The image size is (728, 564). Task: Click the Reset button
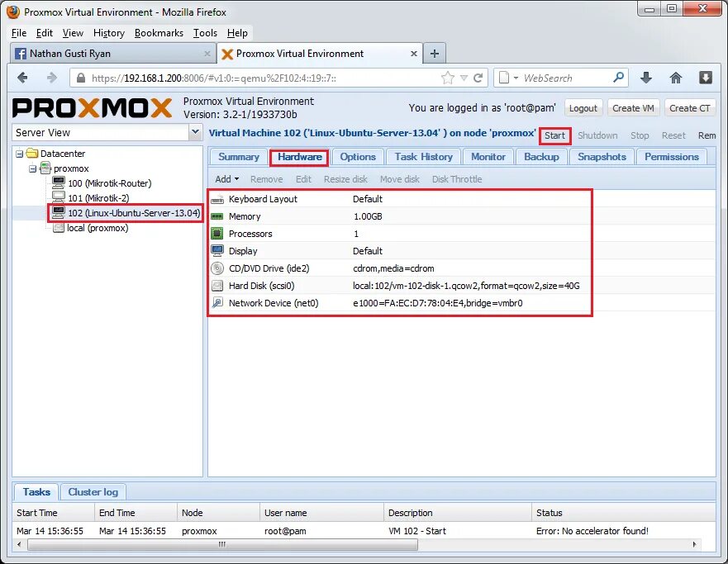point(673,135)
